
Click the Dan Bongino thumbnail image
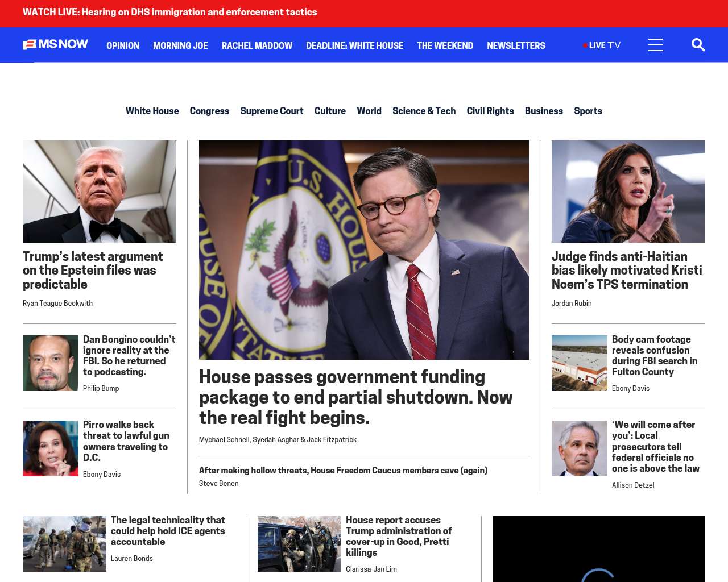(51, 363)
